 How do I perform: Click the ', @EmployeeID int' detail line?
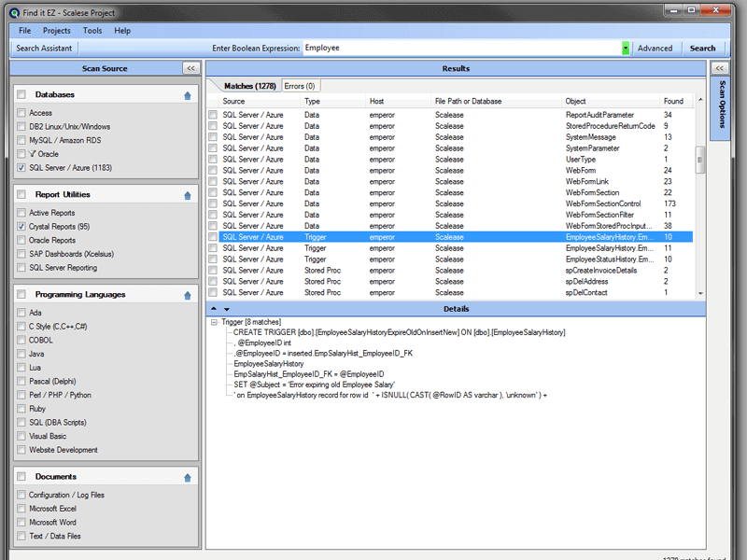(262, 343)
